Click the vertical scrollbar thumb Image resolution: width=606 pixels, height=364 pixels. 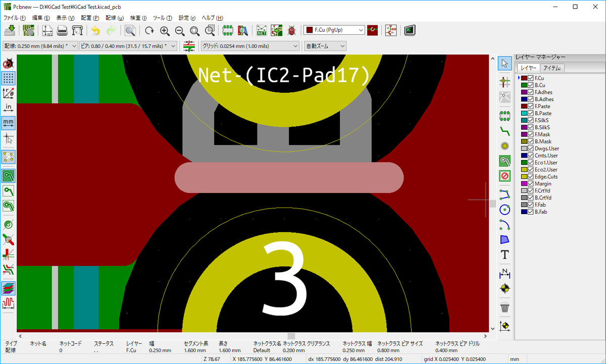[x=492, y=203]
